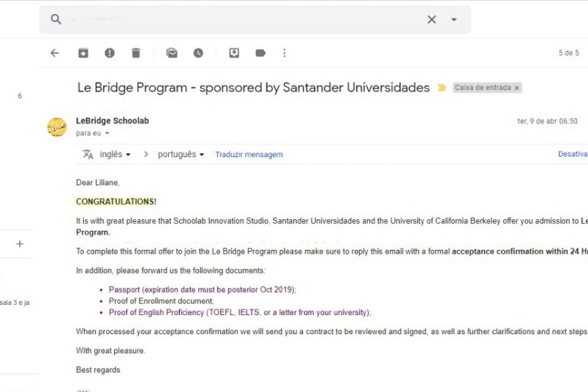Open the three-dot more options menu
This screenshot has width=588, height=392.
click(x=284, y=53)
